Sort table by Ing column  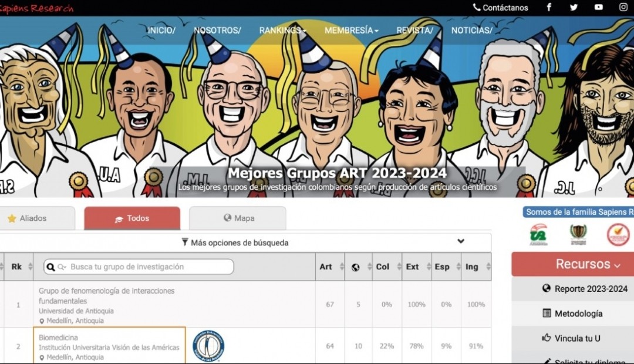[x=476, y=267]
